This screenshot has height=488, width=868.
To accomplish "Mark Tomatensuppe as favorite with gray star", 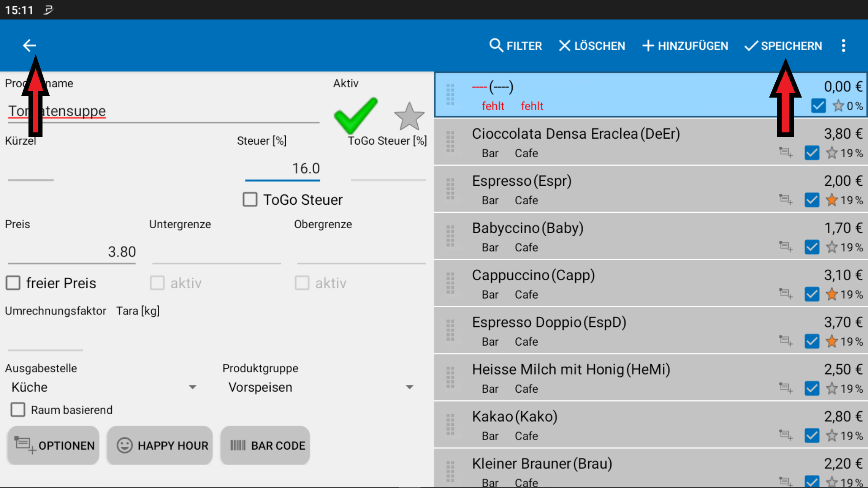I will point(409,117).
